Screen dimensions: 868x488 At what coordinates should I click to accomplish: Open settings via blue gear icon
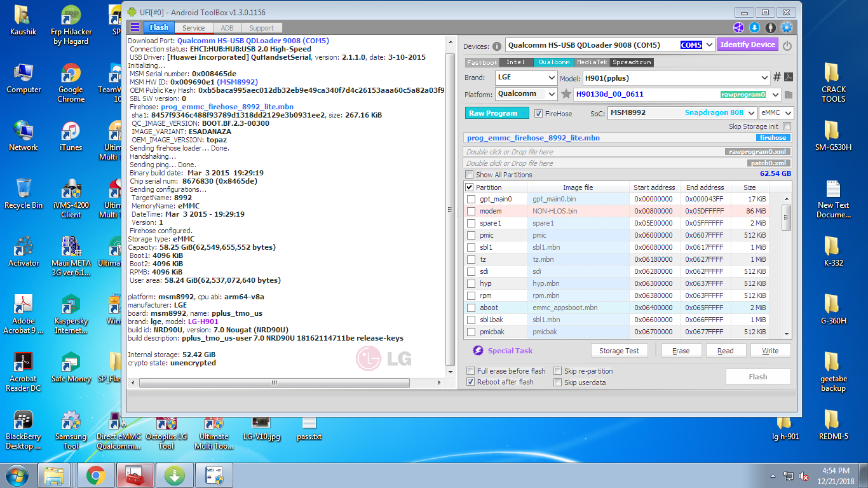(787, 27)
